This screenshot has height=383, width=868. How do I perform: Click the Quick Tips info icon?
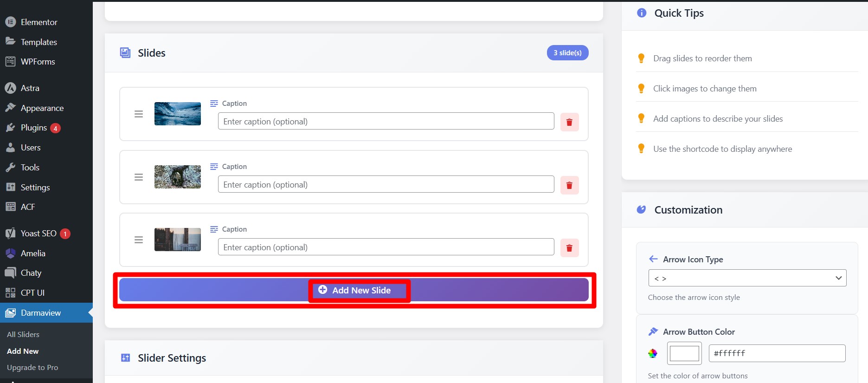tap(642, 13)
